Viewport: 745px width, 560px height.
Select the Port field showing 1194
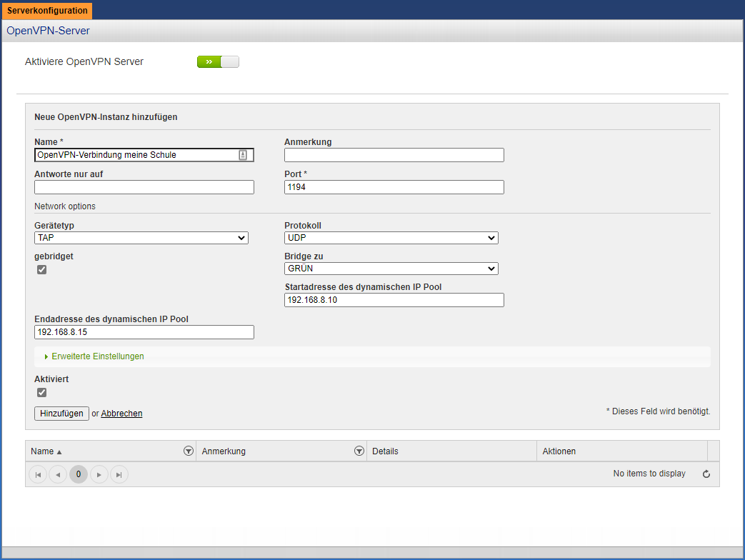coord(394,187)
